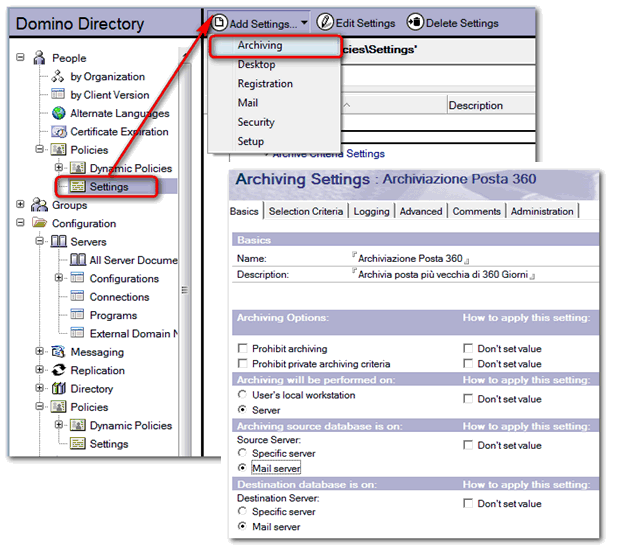This screenshot has width=620, height=555.
Task: Click the Description field text
Action: tap(443, 274)
